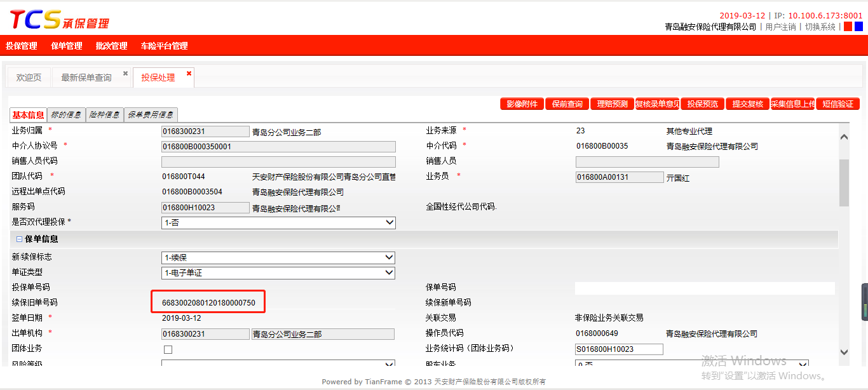Select the red theme color swatch

(x=848, y=27)
